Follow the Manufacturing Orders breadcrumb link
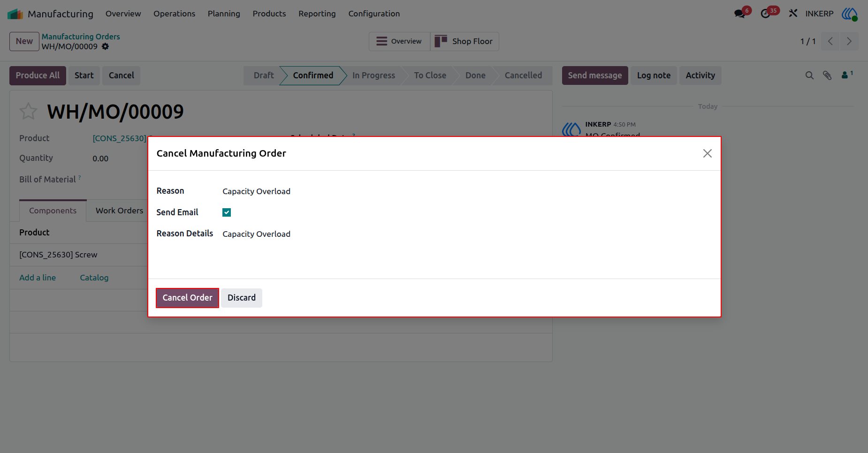 81,37
